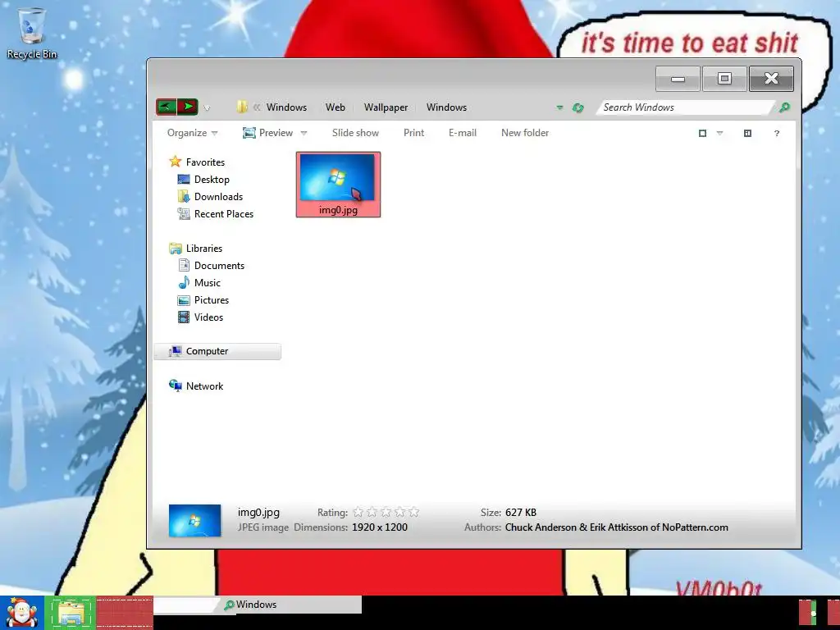Create a New folder
The width and height of the screenshot is (840, 630).
click(525, 133)
